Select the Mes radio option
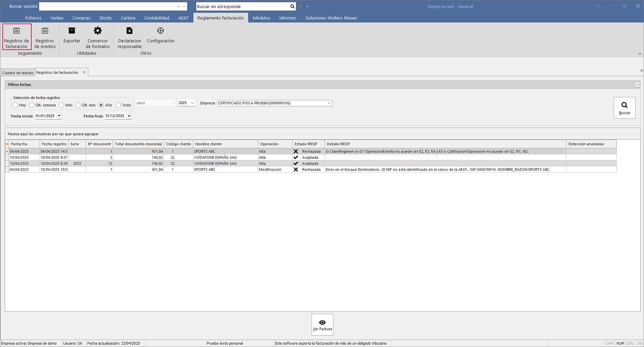 point(62,105)
